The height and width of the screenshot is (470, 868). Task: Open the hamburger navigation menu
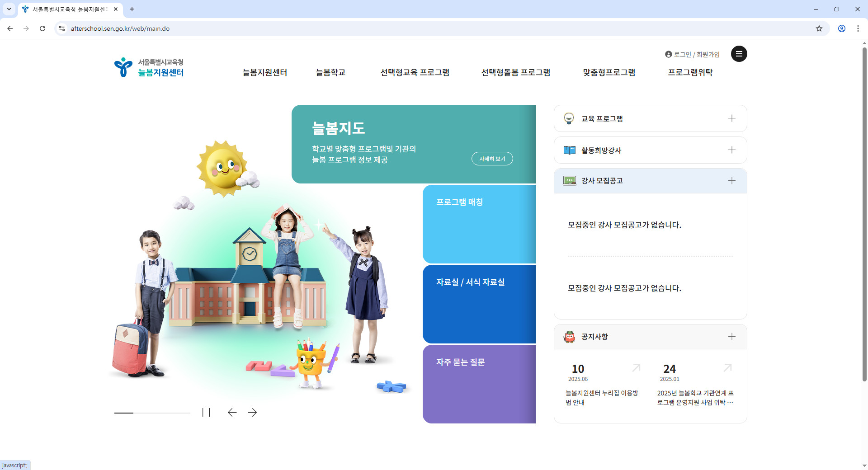click(x=739, y=54)
